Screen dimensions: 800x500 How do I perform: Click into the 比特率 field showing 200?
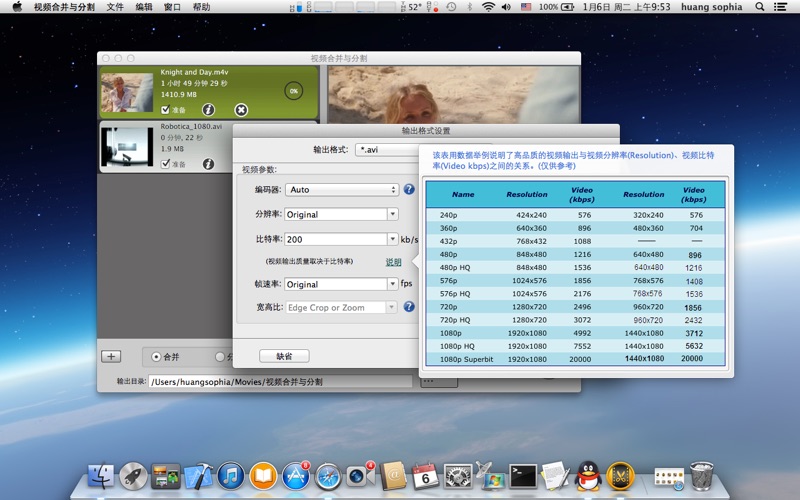coord(336,239)
